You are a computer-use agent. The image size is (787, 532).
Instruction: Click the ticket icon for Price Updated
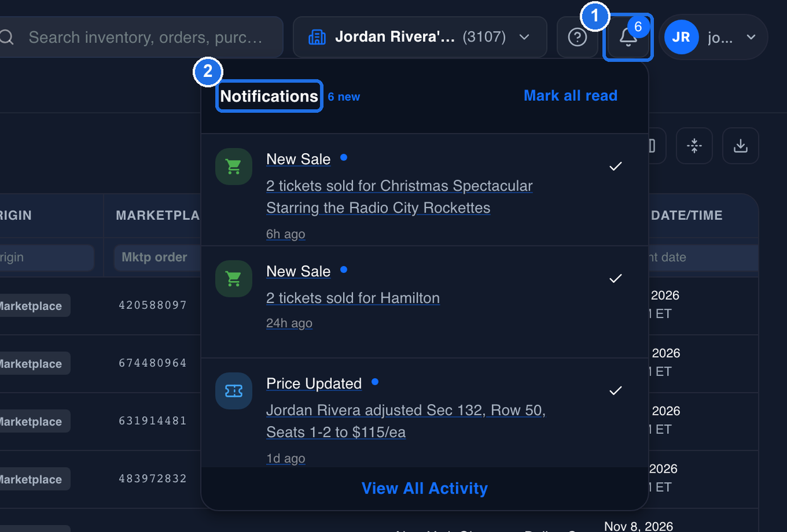click(x=233, y=391)
